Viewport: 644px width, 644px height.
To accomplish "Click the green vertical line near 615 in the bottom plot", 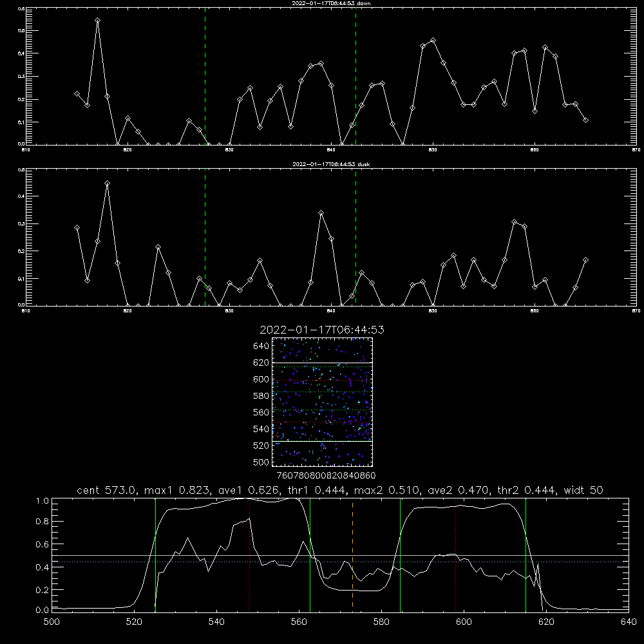I will pyautogui.click(x=526, y=555).
